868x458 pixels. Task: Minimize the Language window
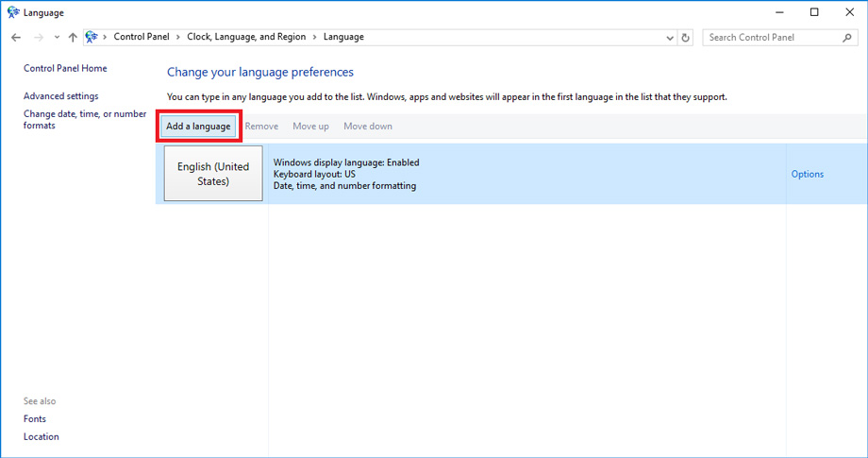[x=779, y=12]
